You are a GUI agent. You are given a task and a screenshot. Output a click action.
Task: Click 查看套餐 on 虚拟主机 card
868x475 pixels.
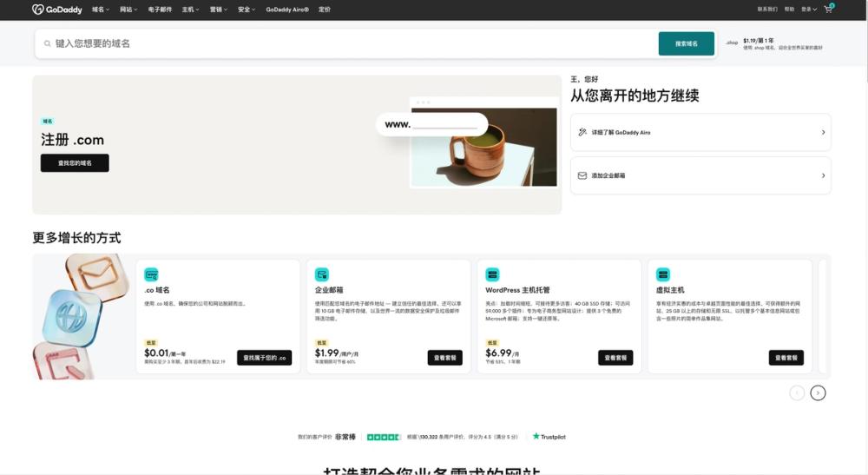[x=786, y=358]
